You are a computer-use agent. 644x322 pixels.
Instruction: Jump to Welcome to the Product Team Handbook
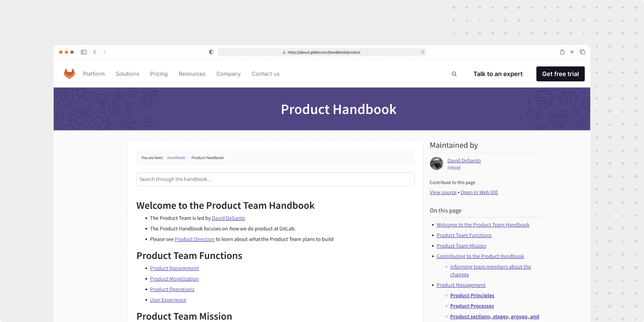(x=483, y=225)
